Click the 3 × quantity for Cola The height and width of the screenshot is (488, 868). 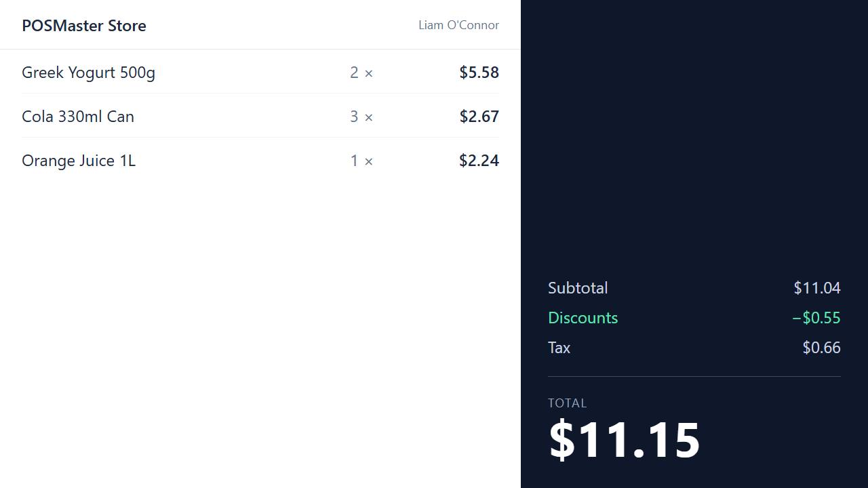[x=361, y=117]
